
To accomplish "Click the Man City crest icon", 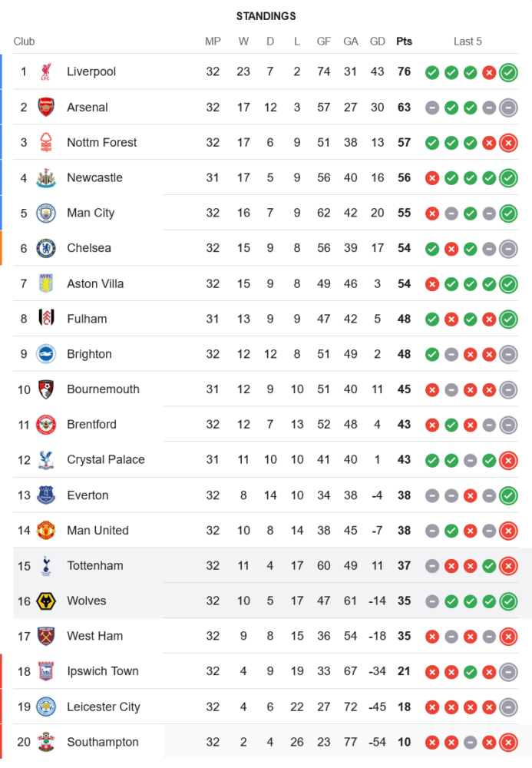I will click(x=46, y=214).
